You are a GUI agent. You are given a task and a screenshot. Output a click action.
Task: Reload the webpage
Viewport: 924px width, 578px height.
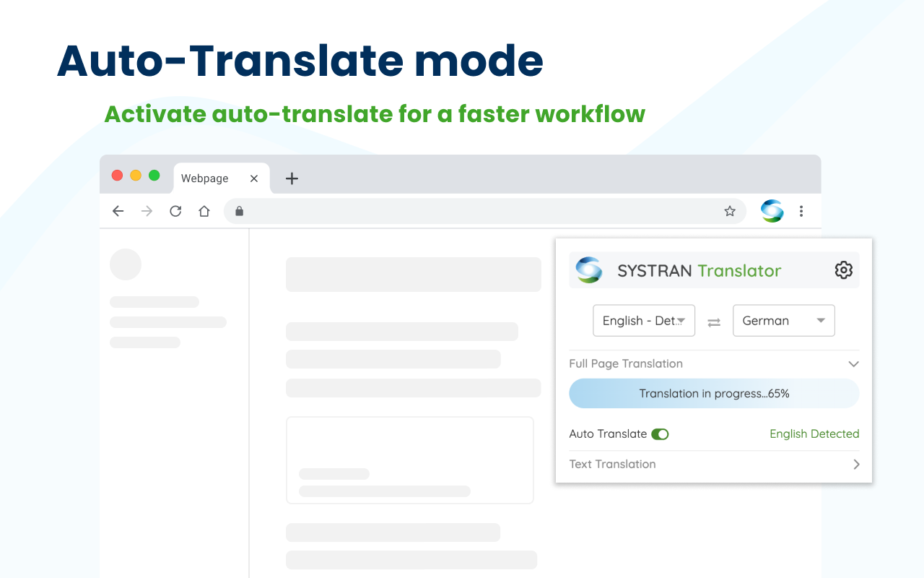175,211
